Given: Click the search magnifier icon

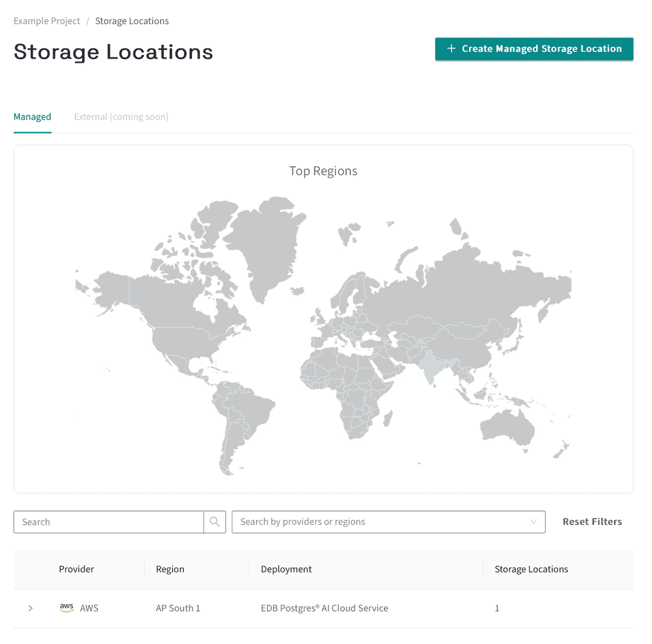Looking at the screenshot, I should (214, 521).
